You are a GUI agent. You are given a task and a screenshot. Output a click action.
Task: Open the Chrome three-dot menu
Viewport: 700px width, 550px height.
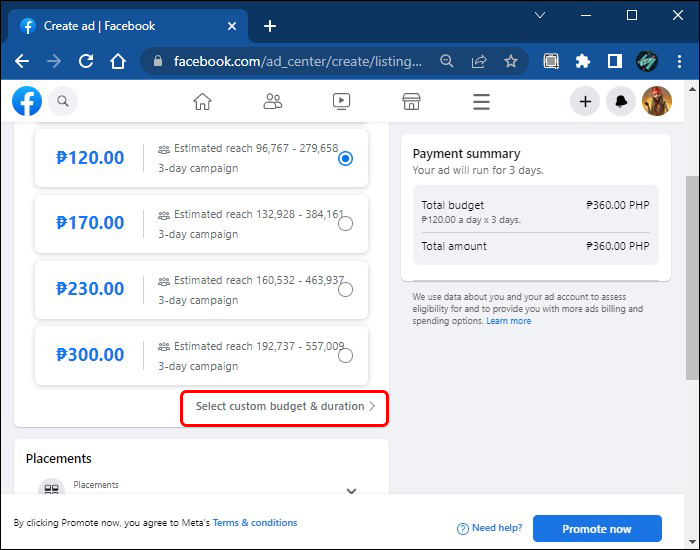[x=679, y=61]
